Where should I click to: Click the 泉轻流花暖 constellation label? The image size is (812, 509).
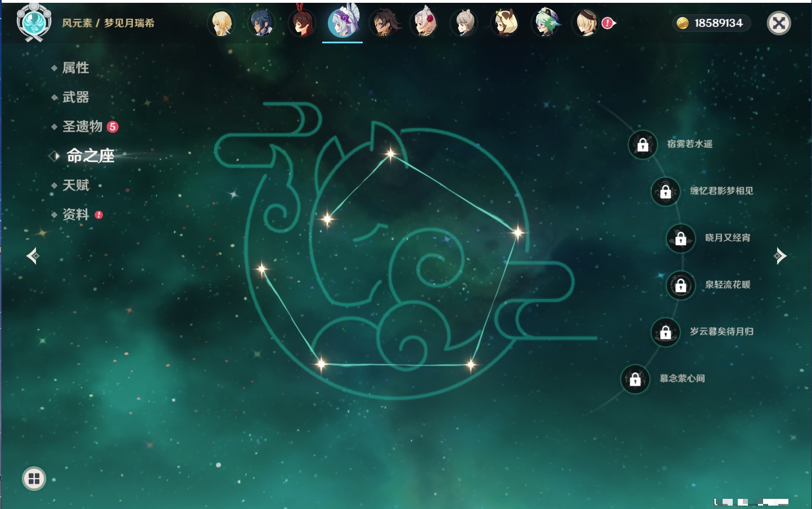coord(728,285)
